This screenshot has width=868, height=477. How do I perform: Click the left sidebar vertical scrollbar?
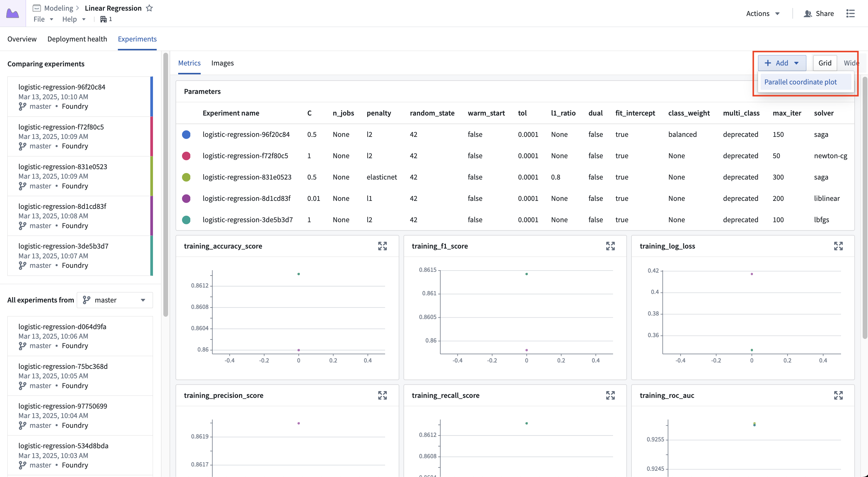(165, 185)
